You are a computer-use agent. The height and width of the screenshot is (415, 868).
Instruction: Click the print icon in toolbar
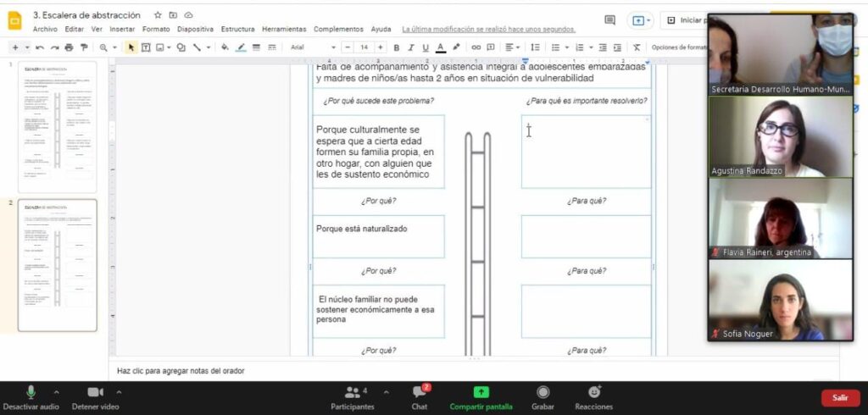pos(69,47)
